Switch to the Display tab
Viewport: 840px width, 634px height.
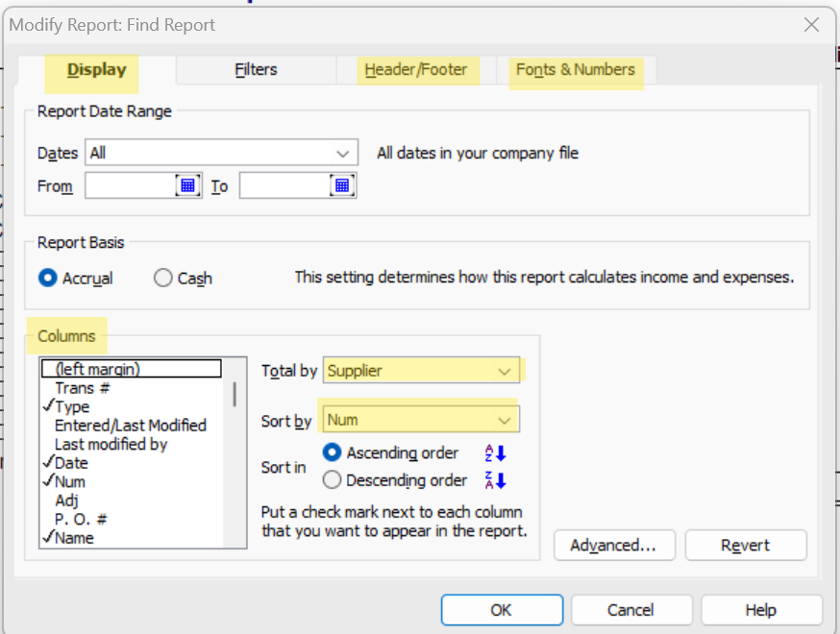96,69
